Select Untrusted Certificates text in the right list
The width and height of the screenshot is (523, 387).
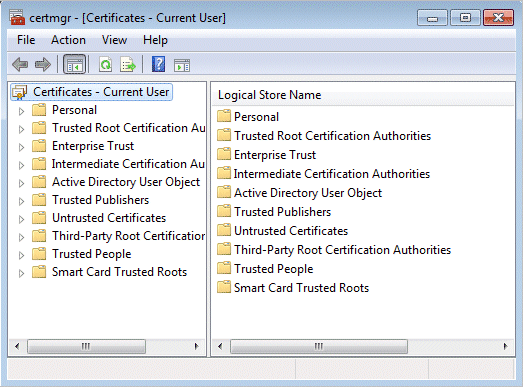291,231
